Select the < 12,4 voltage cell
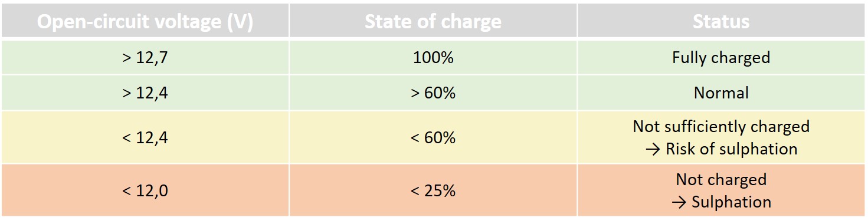This screenshot has height=224, width=868. 145,137
